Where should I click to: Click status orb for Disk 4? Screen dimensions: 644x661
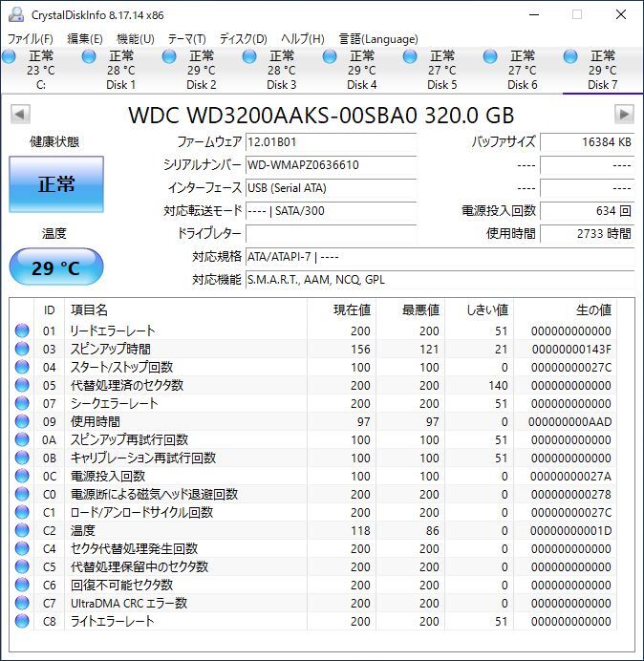click(x=330, y=56)
